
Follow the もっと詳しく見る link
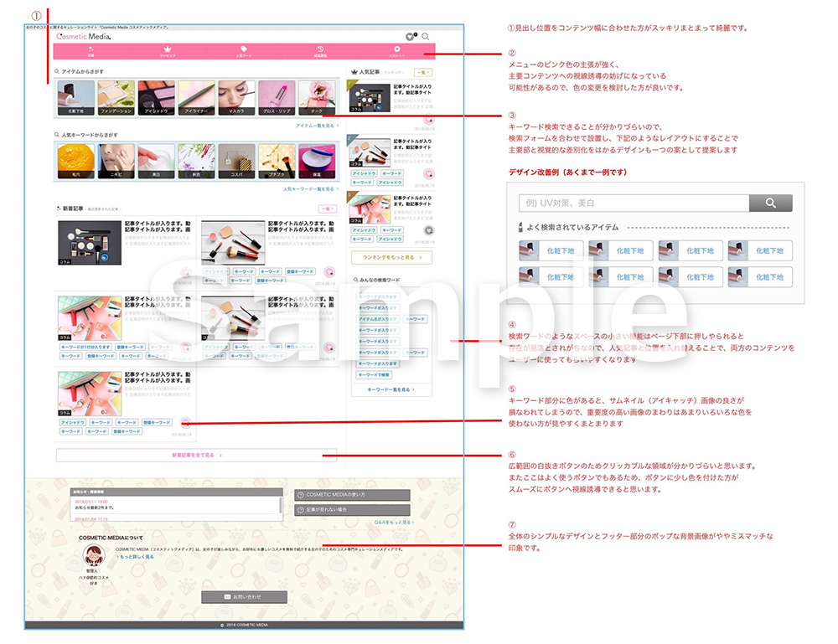point(136,557)
